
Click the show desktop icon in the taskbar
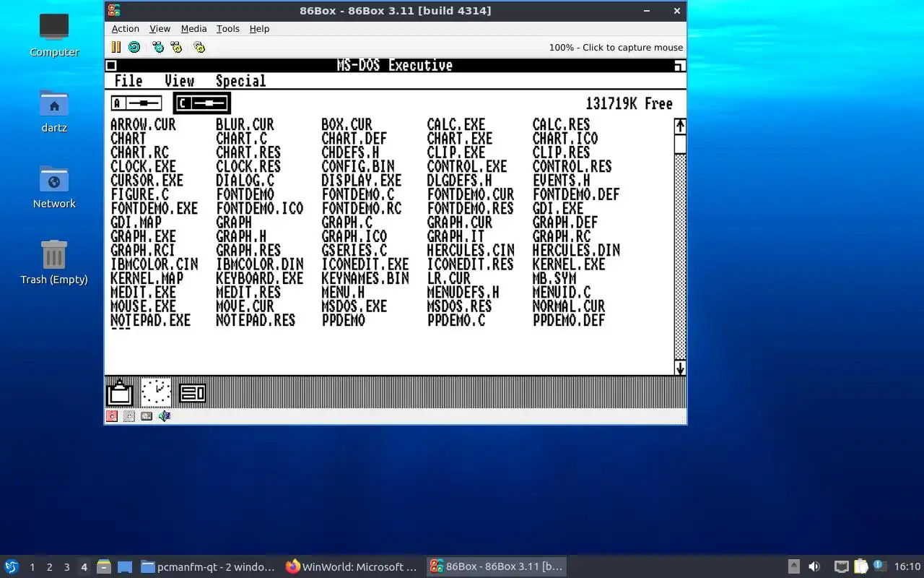(125, 566)
